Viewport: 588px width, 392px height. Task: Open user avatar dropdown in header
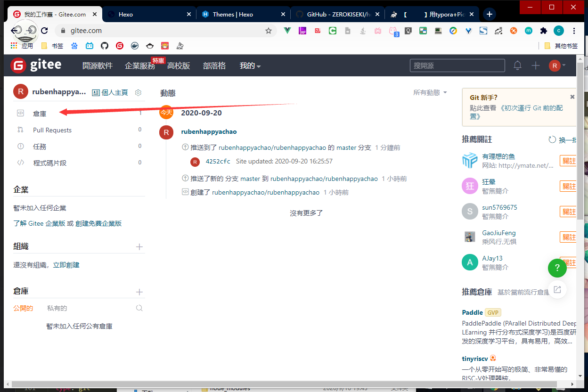coord(557,65)
